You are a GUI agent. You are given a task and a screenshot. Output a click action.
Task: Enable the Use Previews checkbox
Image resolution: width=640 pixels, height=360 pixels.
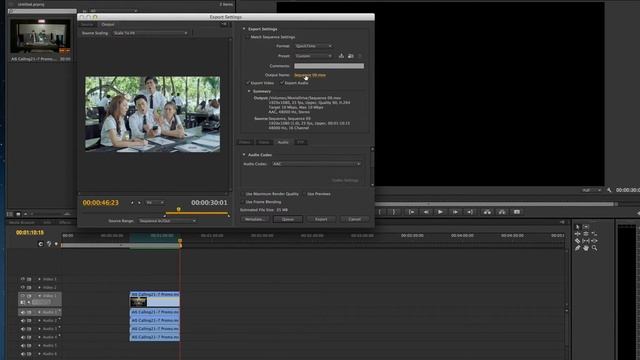pos(304,194)
